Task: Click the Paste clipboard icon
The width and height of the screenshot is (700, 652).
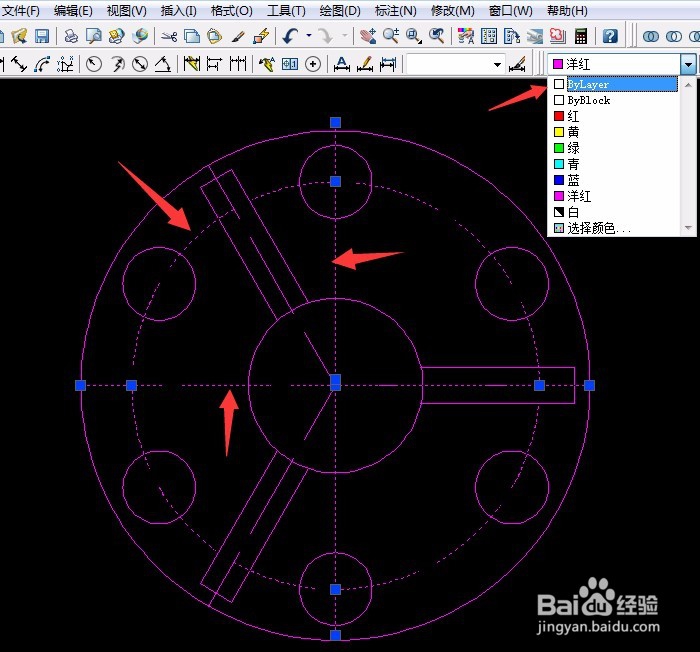Action: point(215,36)
